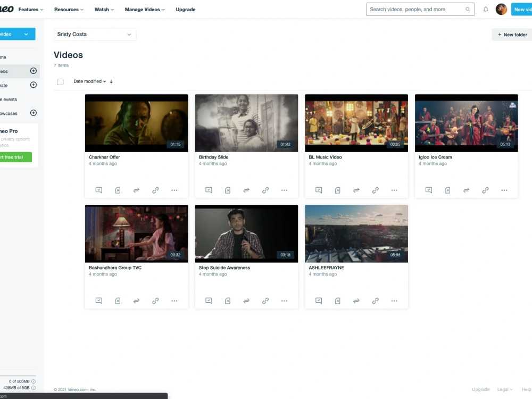
Task: Open notifications bell icon
Action: point(486,10)
